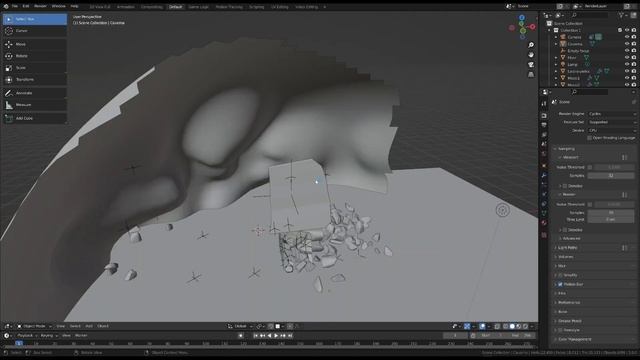Open the Device dropdown
Screen dimensions: 640x360
point(612,130)
